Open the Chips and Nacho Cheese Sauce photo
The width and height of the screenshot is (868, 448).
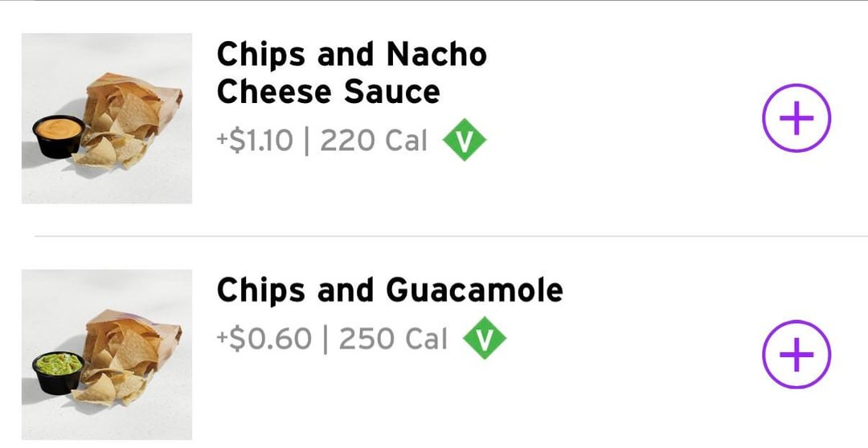point(107,118)
